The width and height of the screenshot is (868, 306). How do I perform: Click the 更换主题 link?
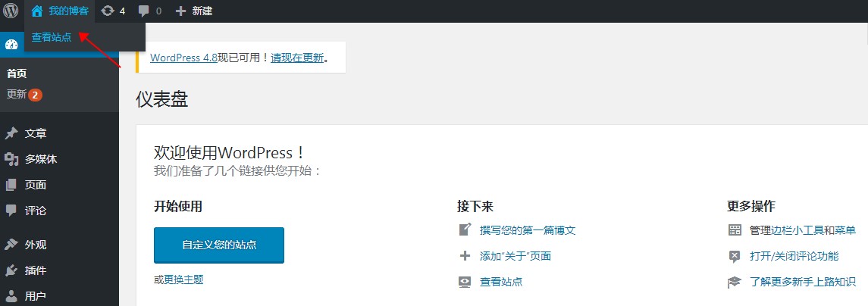(x=183, y=279)
